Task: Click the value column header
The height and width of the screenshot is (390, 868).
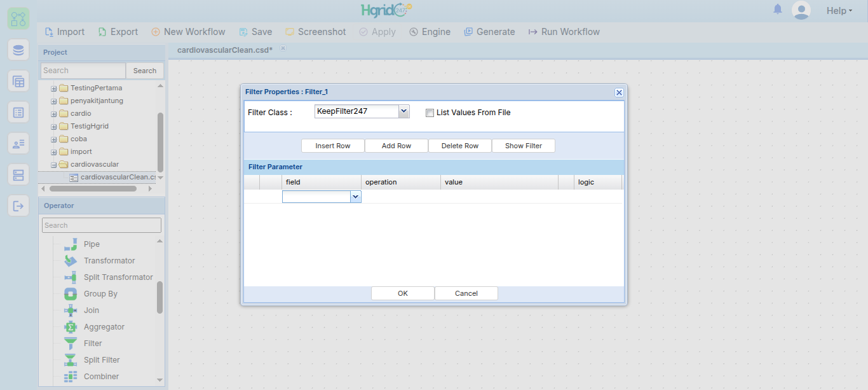Action: point(499,182)
